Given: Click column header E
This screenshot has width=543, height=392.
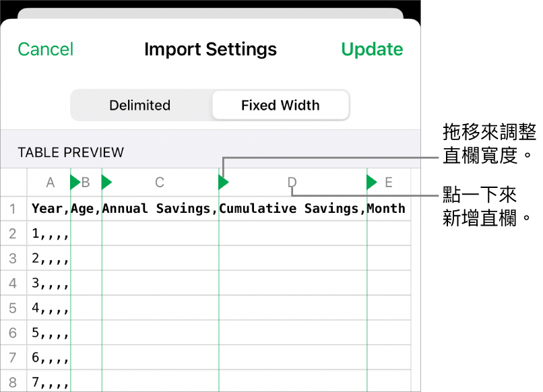Looking at the screenshot, I should tap(389, 183).
